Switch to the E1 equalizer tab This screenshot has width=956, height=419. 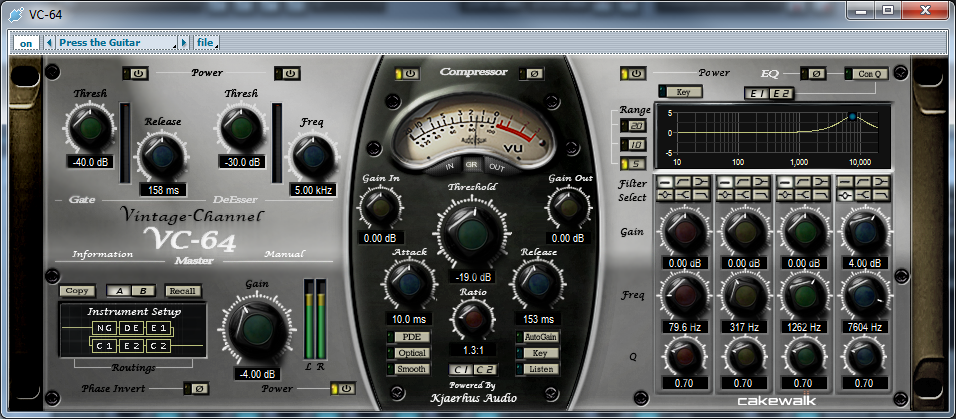757,94
